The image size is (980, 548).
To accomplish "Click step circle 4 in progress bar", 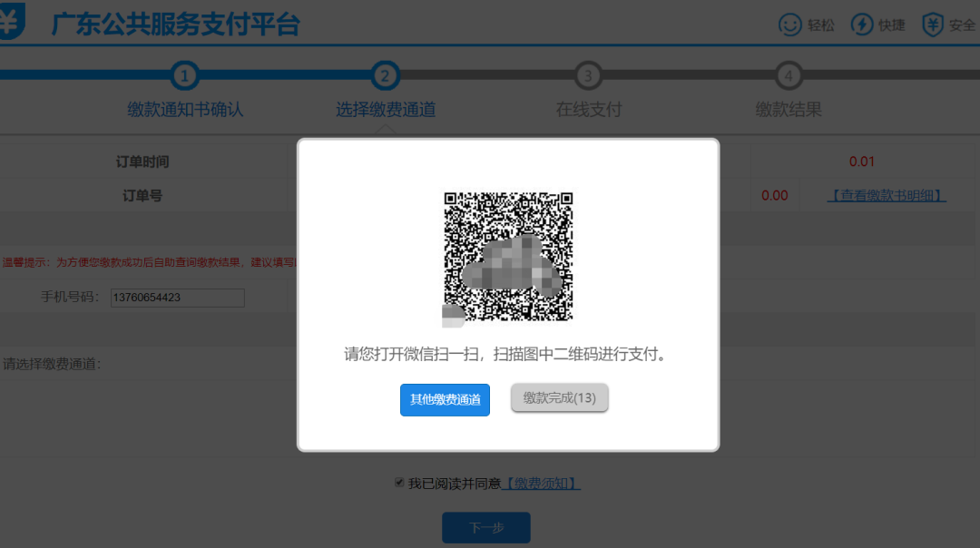I will click(789, 76).
